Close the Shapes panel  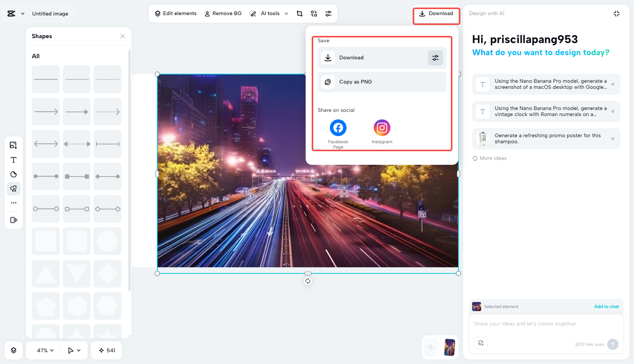[123, 36]
